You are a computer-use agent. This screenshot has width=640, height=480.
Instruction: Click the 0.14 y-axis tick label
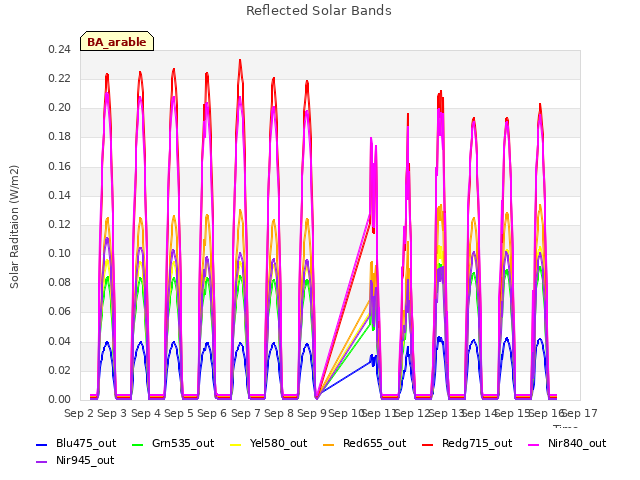pos(59,196)
